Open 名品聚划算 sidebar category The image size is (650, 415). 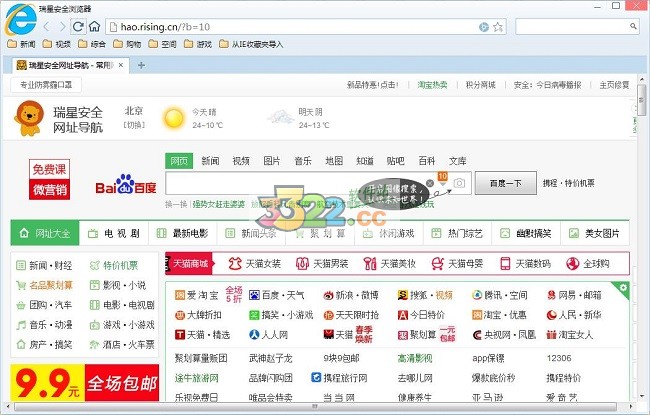click(x=44, y=285)
